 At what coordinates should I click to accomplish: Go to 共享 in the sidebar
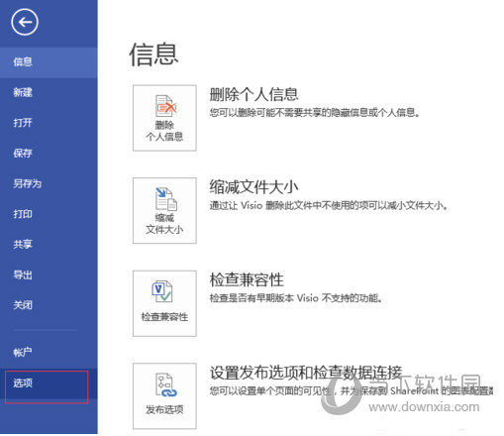click(49, 245)
